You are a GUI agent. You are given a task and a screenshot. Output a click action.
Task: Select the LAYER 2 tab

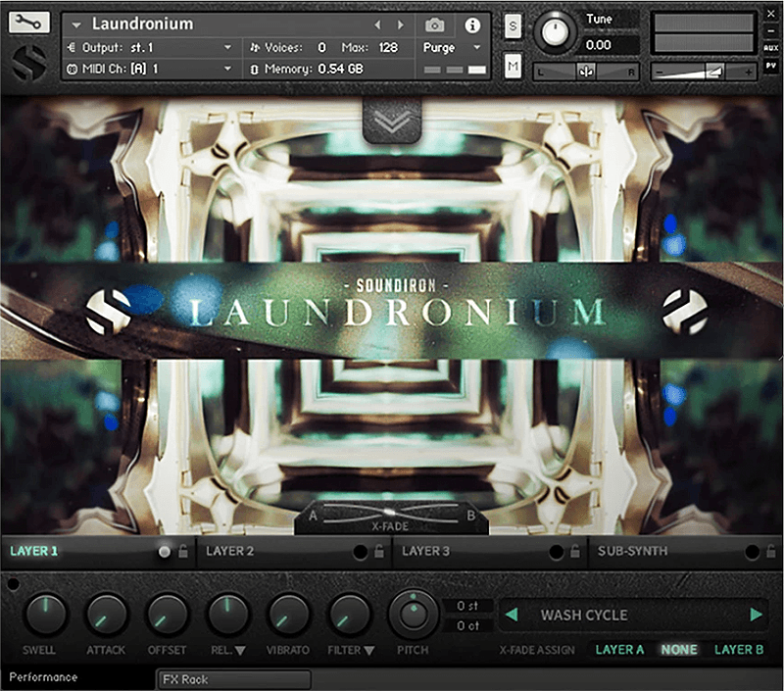(x=230, y=551)
